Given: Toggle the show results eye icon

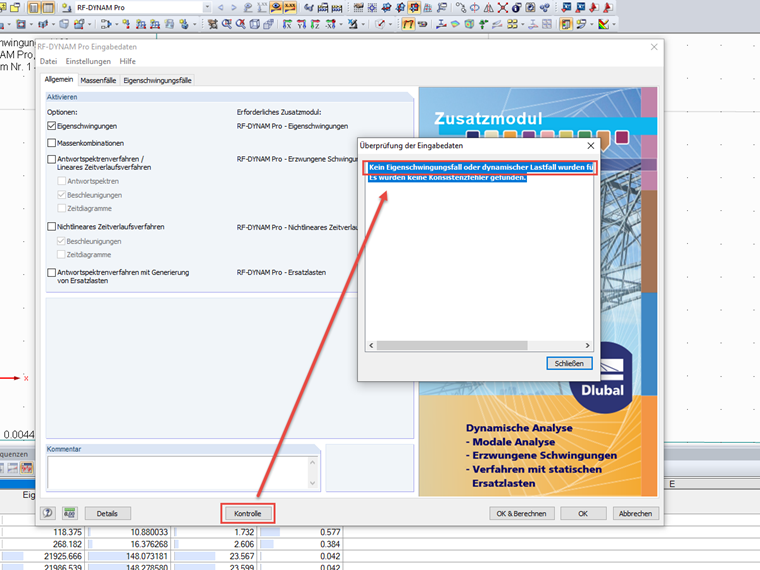Looking at the screenshot, I should (x=276, y=7).
